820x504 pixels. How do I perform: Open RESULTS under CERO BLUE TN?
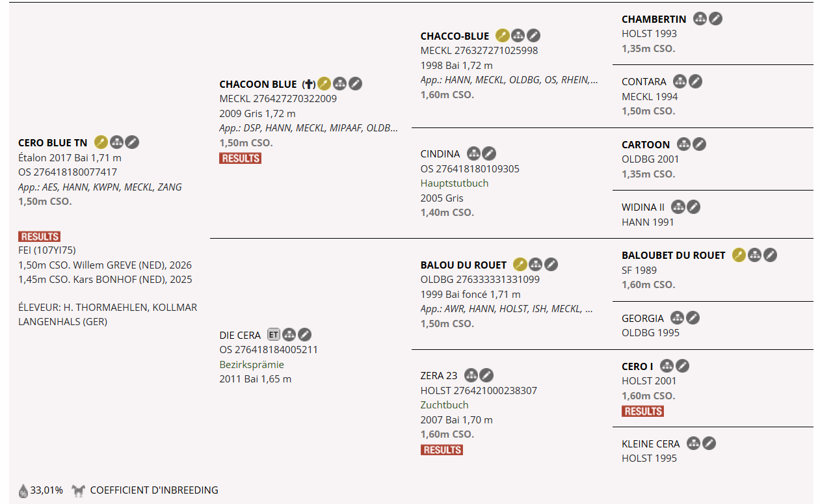point(40,237)
